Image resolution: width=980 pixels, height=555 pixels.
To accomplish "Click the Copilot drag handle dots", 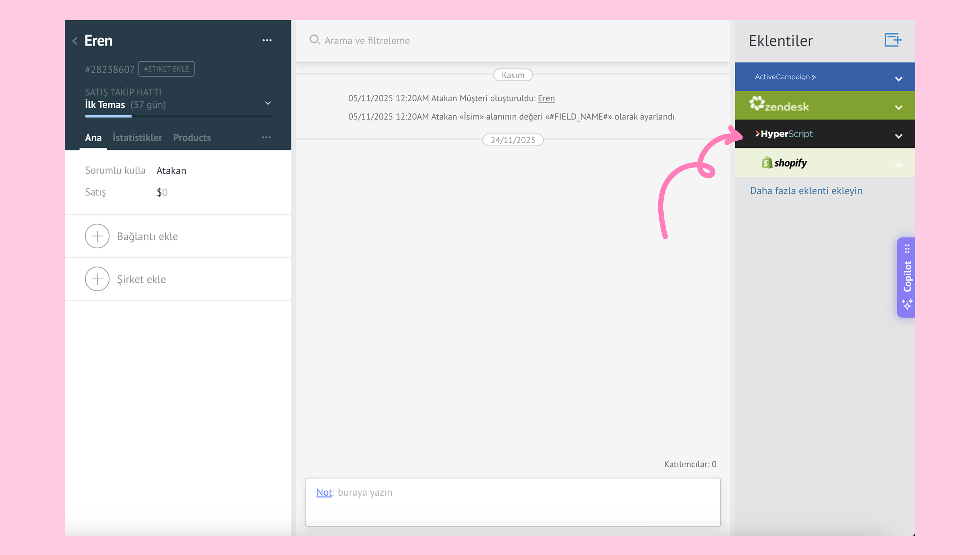I will click(x=907, y=249).
